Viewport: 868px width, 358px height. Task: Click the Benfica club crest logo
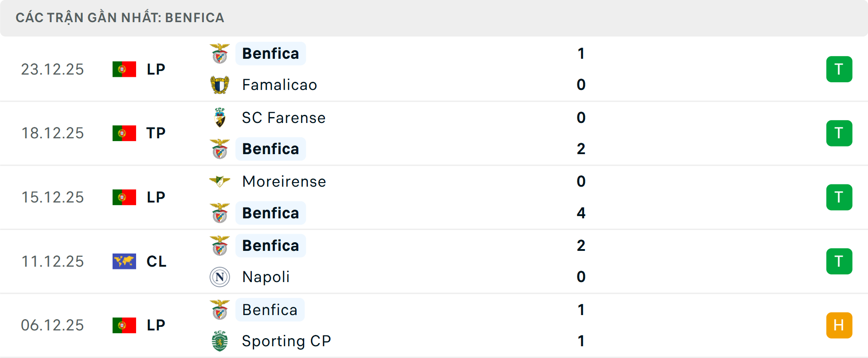point(220,53)
